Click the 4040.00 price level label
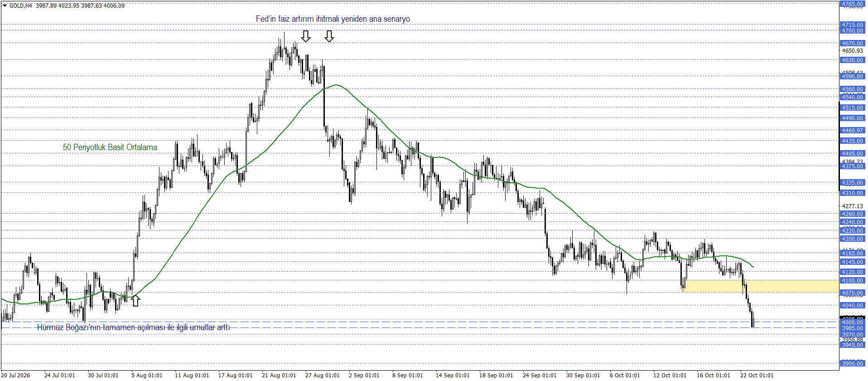The image size is (868, 381). click(x=853, y=306)
